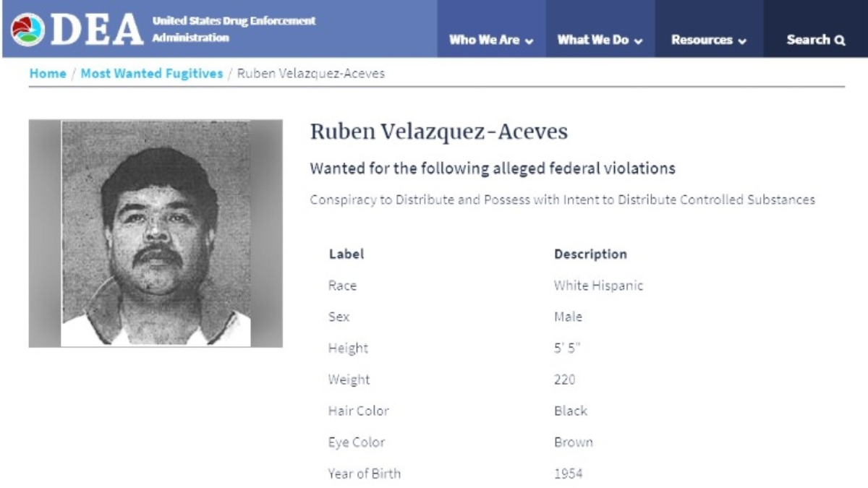Click the DEA seal logo icon
Image resolution: width=868 pixels, height=488 pixels.
pyautogui.click(x=27, y=30)
